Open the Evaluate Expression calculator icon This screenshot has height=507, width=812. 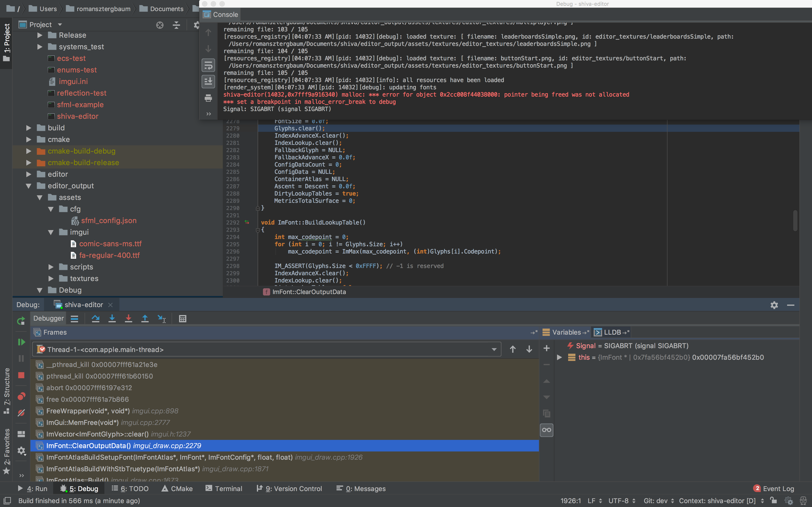point(182,318)
